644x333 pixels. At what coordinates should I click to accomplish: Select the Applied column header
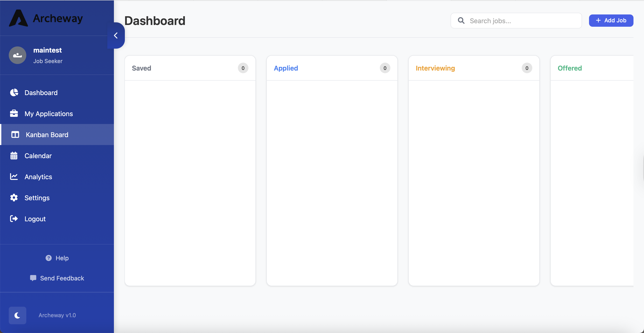286,68
